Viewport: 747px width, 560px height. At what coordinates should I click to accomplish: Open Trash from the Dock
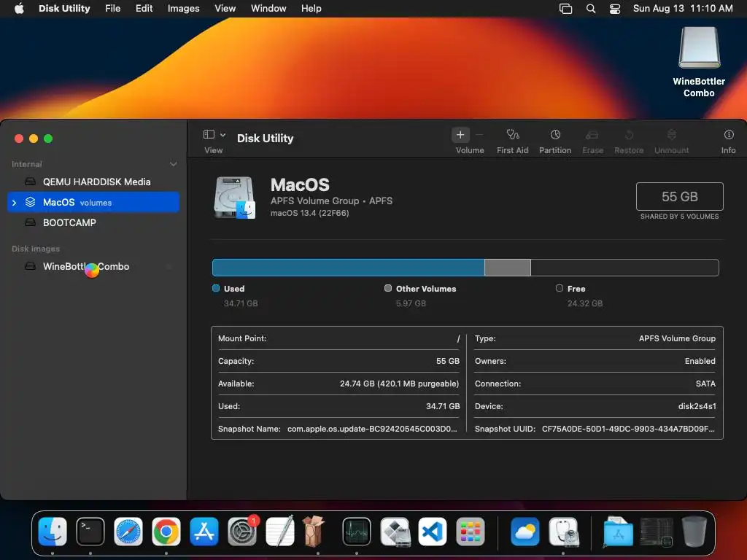pos(694,532)
